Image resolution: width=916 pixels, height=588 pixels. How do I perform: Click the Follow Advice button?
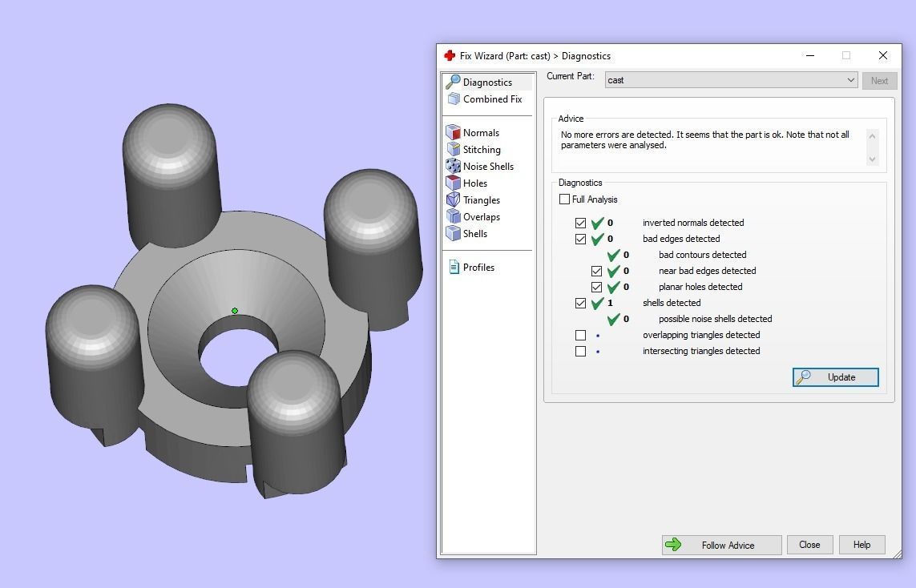pyautogui.click(x=721, y=545)
